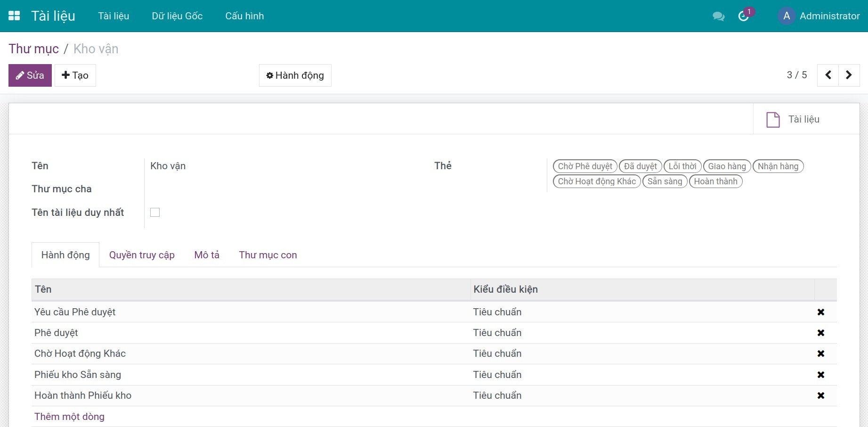
Task: Open the Administrator user menu
Action: [819, 16]
